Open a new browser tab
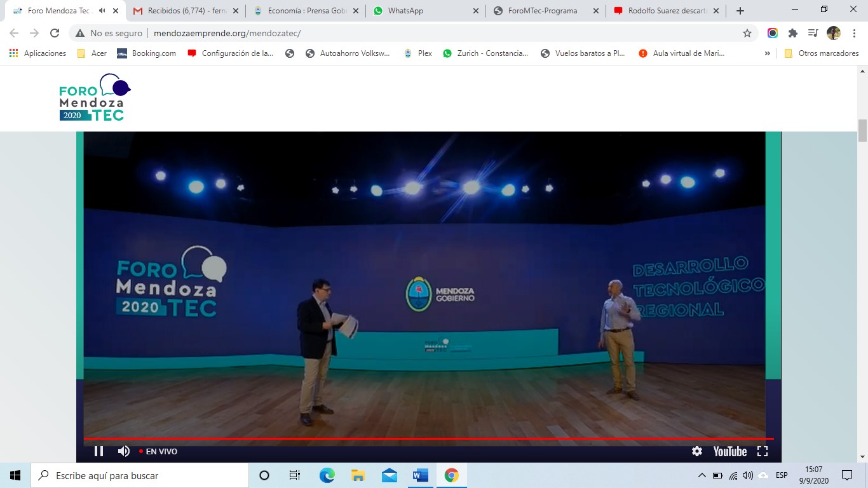The height and width of the screenshot is (488, 868). click(x=740, y=11)
